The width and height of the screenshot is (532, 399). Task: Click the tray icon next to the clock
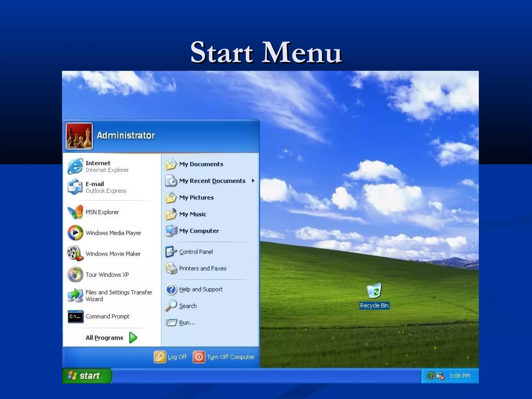(441, 376)
